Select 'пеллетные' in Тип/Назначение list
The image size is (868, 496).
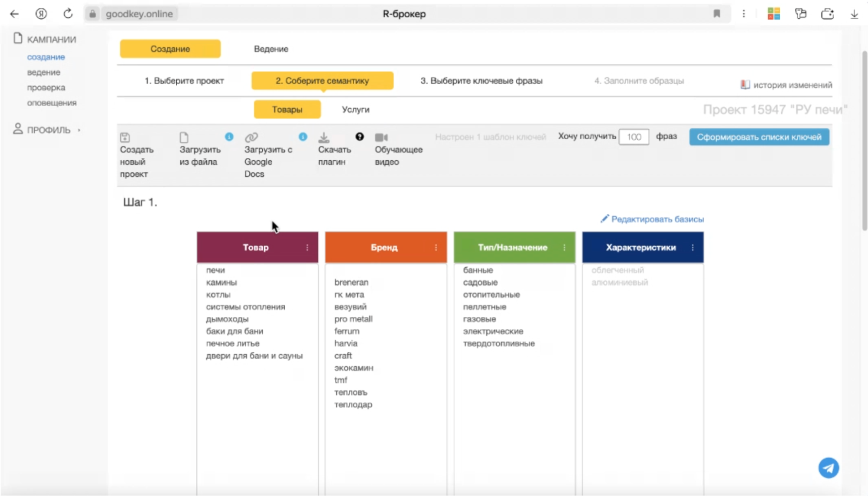tap(485, 307)
